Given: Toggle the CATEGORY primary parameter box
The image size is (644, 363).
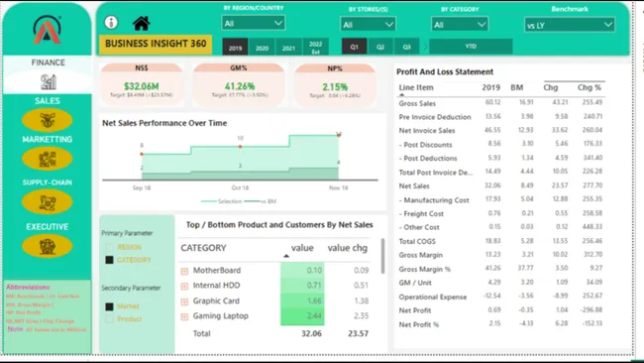Looking at the screenshot, I should pyautogui.click(x=109, y=260).
